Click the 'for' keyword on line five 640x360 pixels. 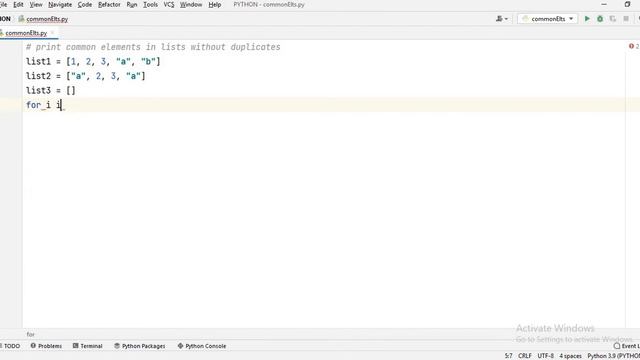click(x=33, y=105)
